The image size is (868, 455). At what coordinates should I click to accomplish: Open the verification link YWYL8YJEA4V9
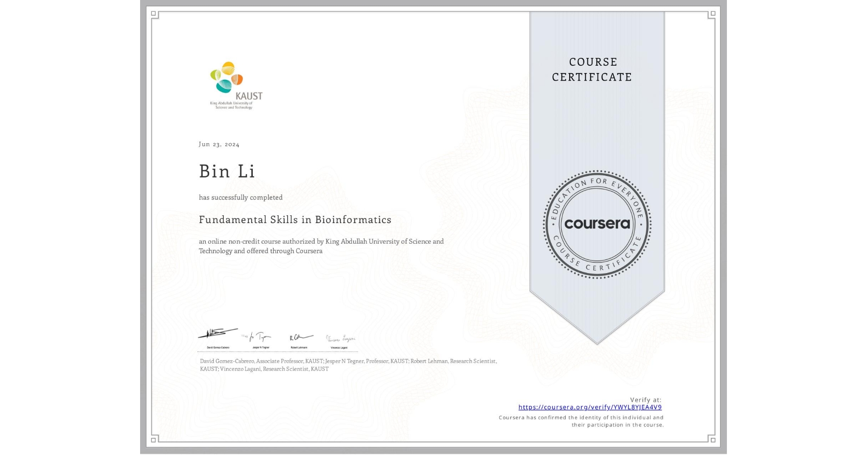coord(590,407)
